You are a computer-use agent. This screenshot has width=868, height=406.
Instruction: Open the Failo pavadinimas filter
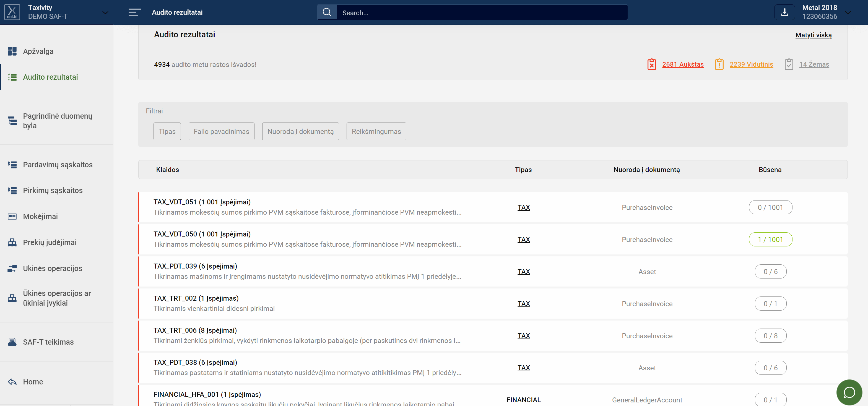(221, 131)
